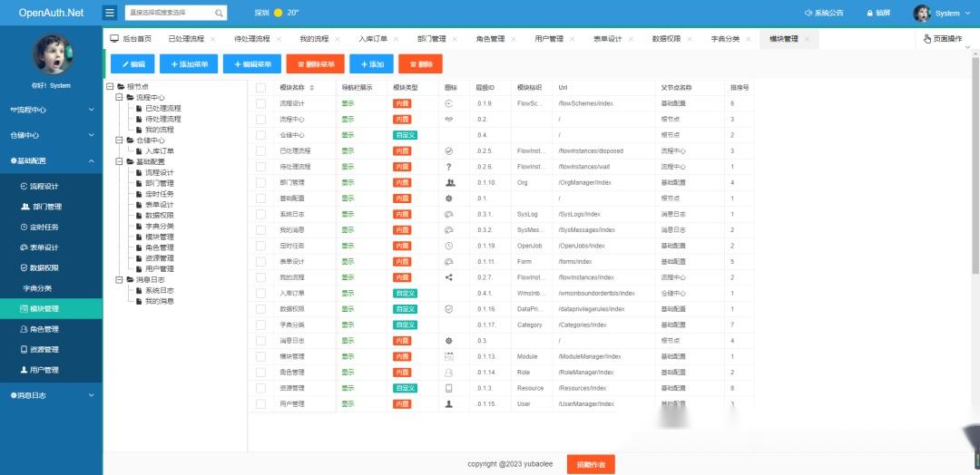Check the 入库订单 table row checkbox
This screenshot has width=980, height=475.
pos(260,294)
